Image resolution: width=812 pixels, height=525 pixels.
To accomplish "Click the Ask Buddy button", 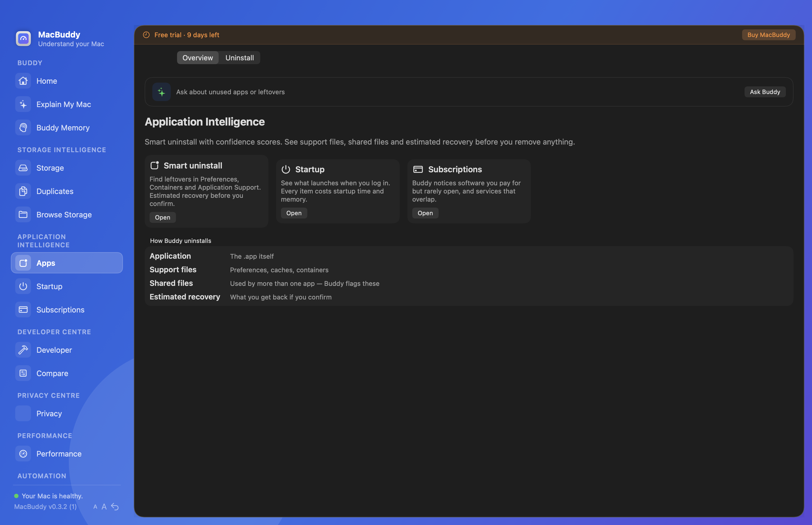I will [x=765, y=92].
